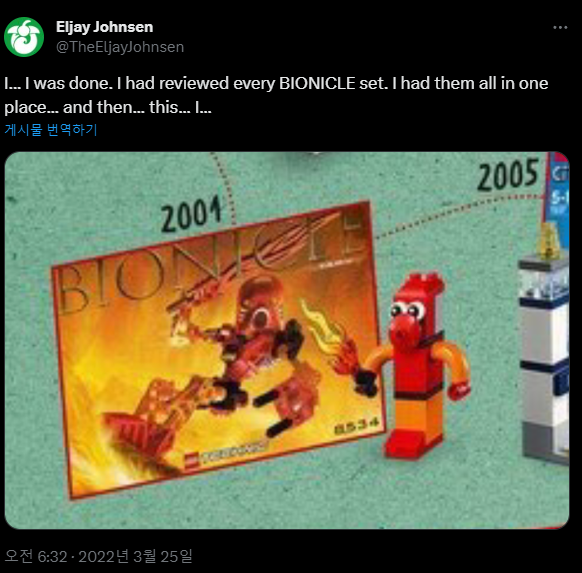Select the tweet text starting "I... I was done"
Image resolution: width=582 pixels, height=573 pixels.
point(276,95)
